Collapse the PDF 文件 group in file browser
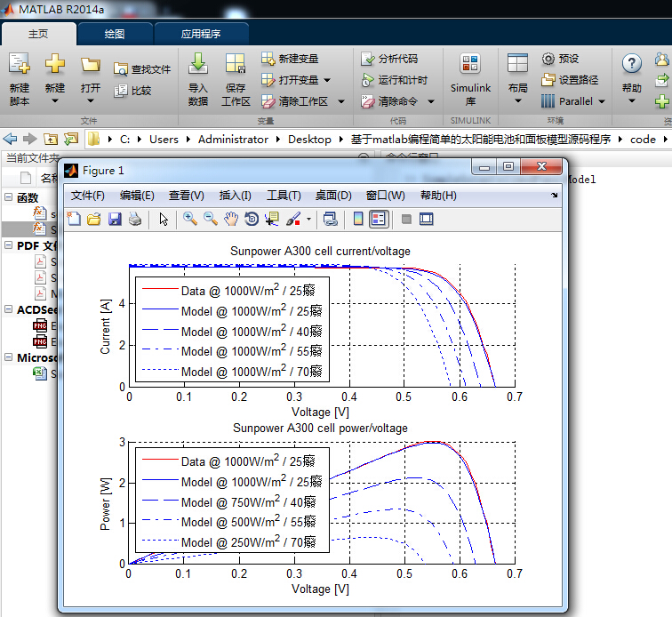The width and height of the screenshot is (672, 617). point(9,245)
